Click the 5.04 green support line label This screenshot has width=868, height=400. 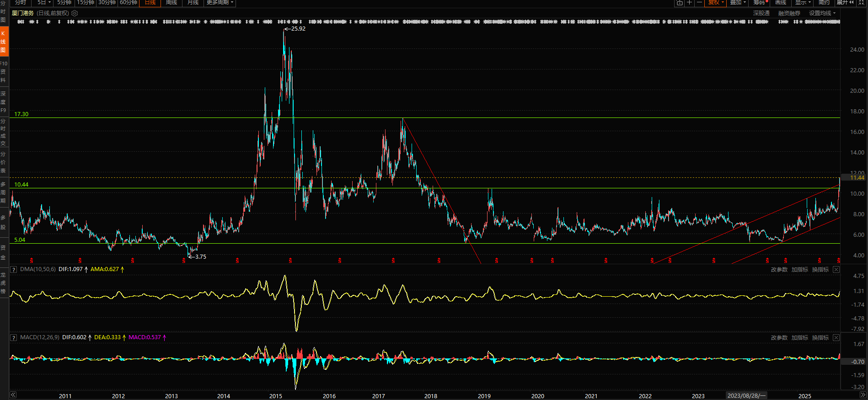[20, 240]
